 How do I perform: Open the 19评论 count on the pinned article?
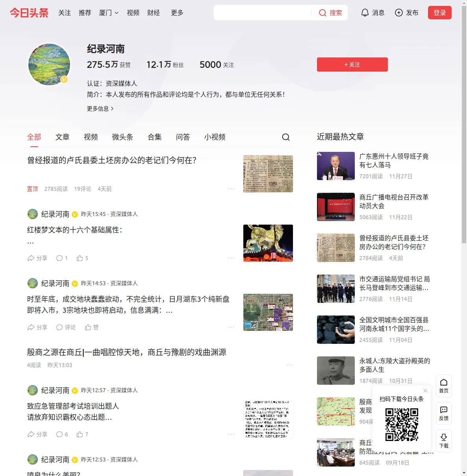click(x=83, y=189)
